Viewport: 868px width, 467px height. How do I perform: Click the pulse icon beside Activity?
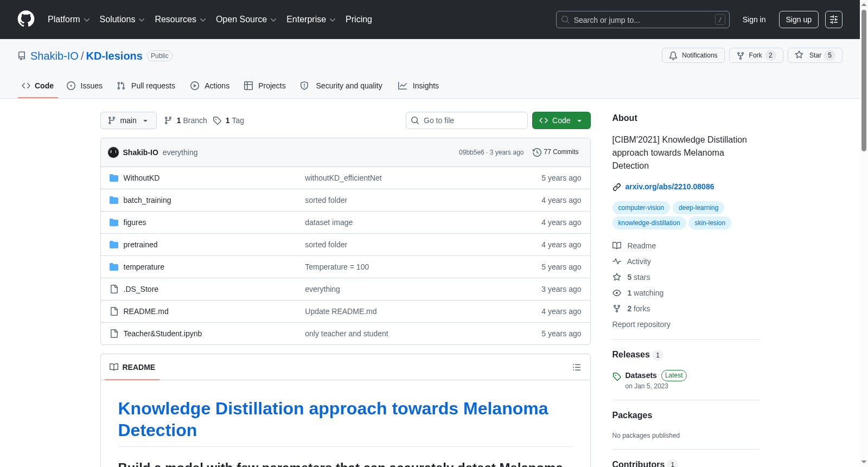tap(617, 261)
